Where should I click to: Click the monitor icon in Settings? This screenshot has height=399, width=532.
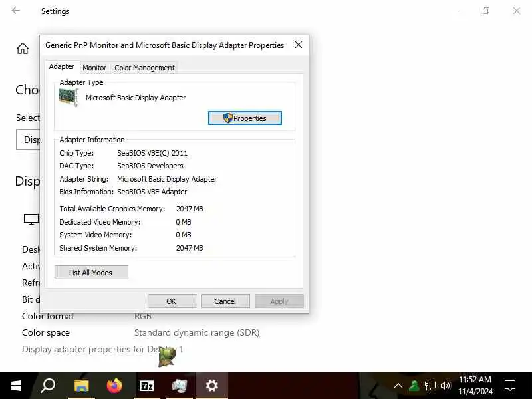coord(31,220)
